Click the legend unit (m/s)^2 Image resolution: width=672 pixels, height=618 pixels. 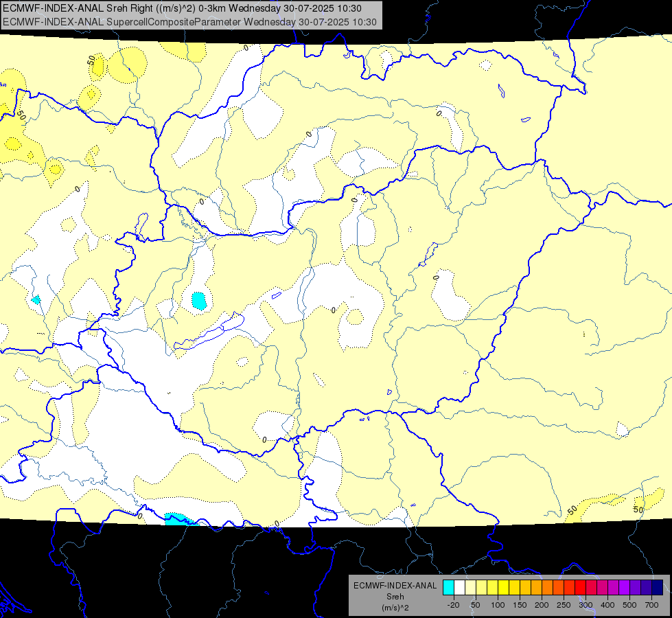tap(395, 608)
